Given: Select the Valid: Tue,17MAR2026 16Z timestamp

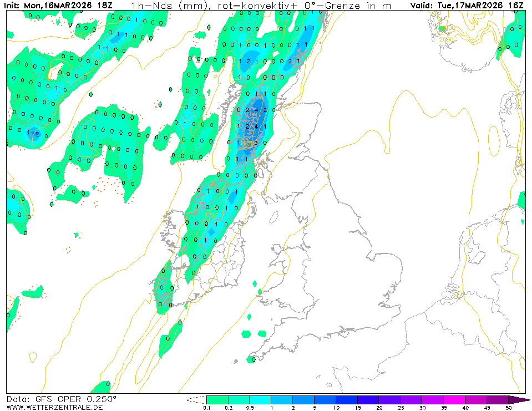Looking at the screenshot, I should tap(467, 5).
